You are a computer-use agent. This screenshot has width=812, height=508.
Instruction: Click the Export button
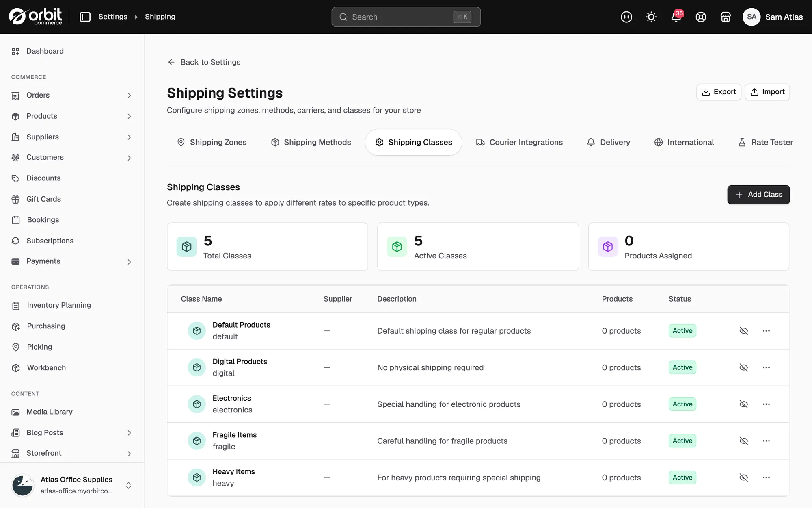coord(719,92)
